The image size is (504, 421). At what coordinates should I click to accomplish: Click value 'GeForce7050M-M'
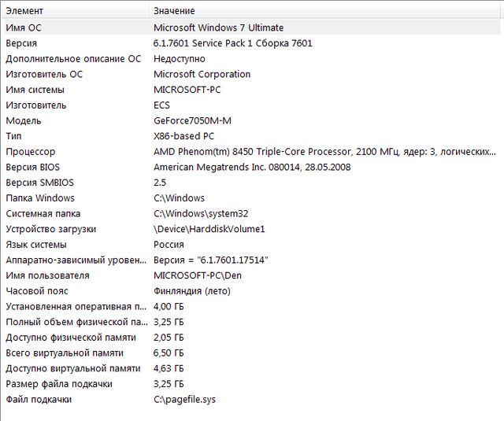point(192,120)
